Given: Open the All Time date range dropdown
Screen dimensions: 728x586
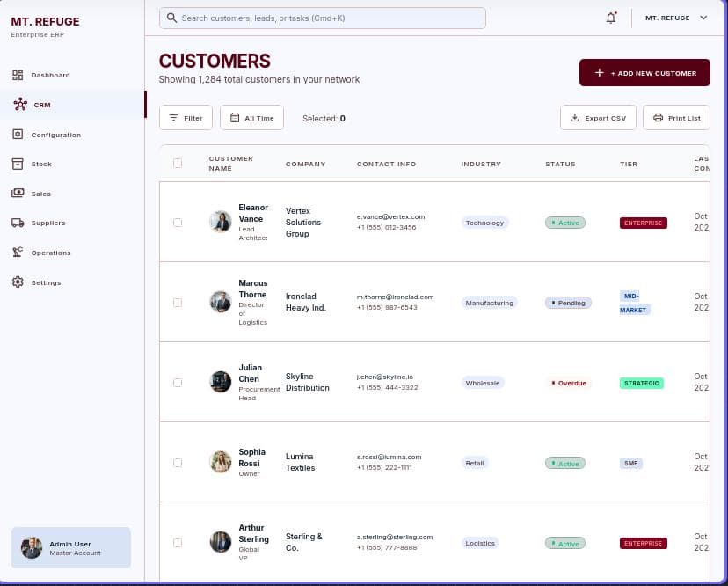Looking at the screenshot, I should [x=251, y=118].
